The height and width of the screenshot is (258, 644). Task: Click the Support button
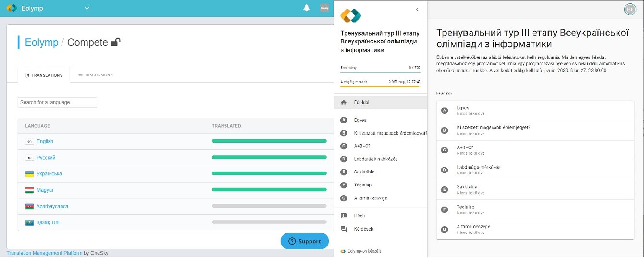(304, 241)
